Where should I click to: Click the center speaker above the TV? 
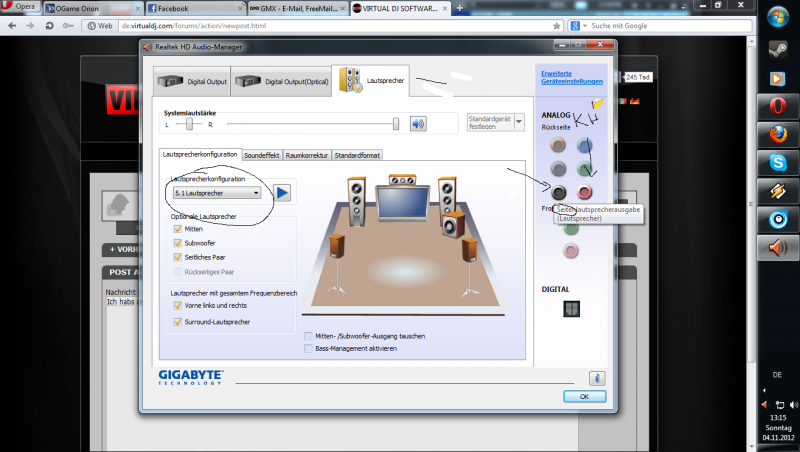coord(403,180)
